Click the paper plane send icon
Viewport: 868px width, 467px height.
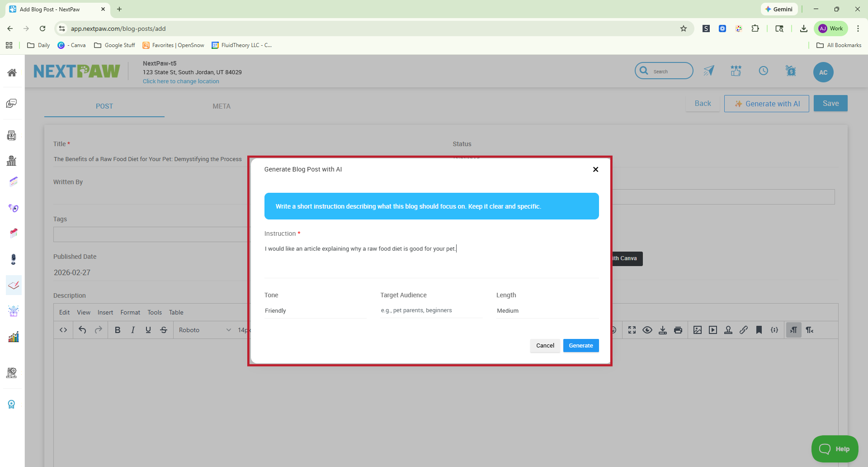click(x=709, y=71)
